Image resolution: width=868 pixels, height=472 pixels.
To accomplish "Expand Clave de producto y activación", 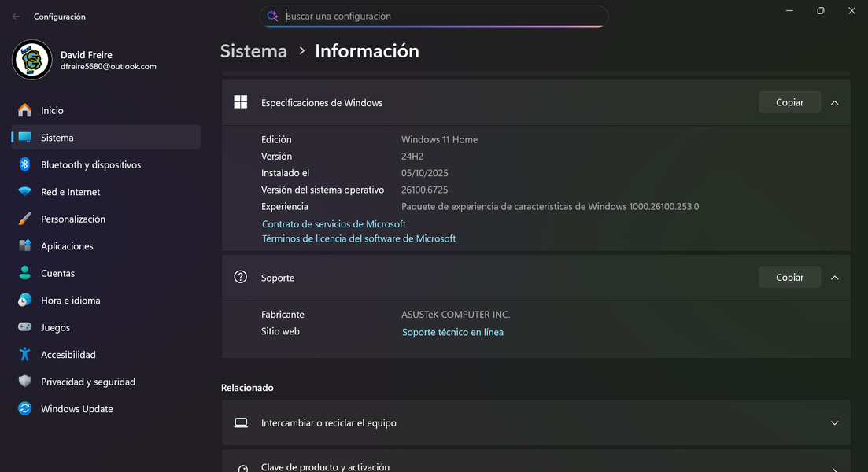I will click(x=834, y=463).
